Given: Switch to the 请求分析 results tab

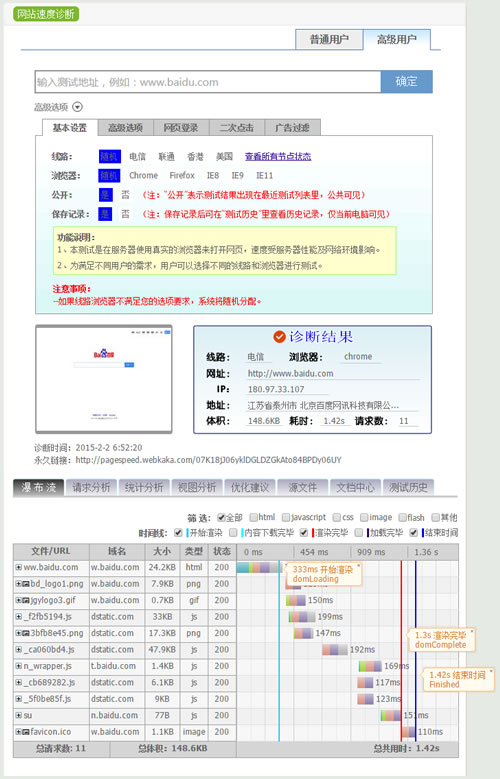Looking at the screenshot, I should pos(91,487).
